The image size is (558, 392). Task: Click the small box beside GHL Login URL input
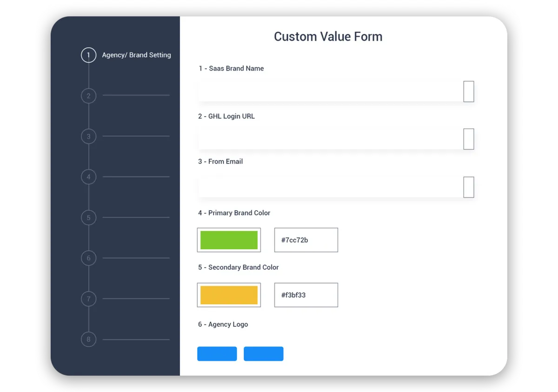click(x=468, y=139)
